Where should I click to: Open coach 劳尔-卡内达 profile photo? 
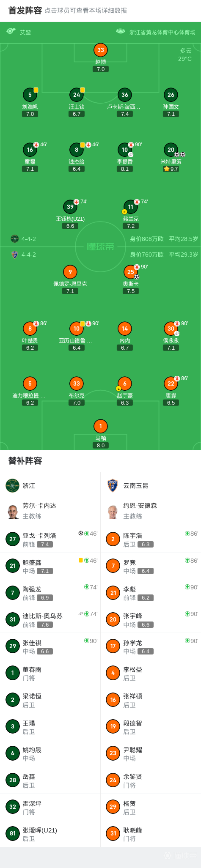[x=13, y=511]
